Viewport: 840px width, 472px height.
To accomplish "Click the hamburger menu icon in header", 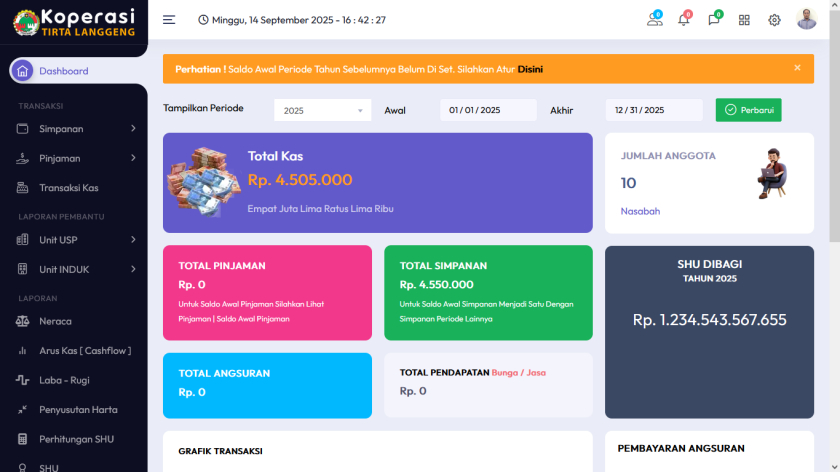I will 169,20.
